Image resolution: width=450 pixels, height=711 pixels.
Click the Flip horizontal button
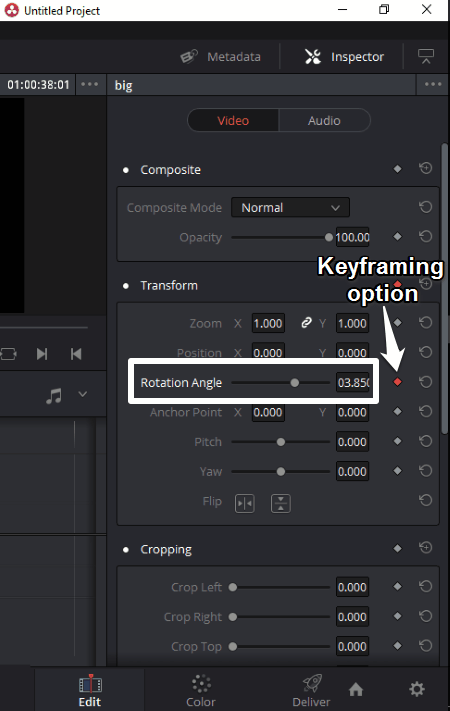[x=245, y=503]
